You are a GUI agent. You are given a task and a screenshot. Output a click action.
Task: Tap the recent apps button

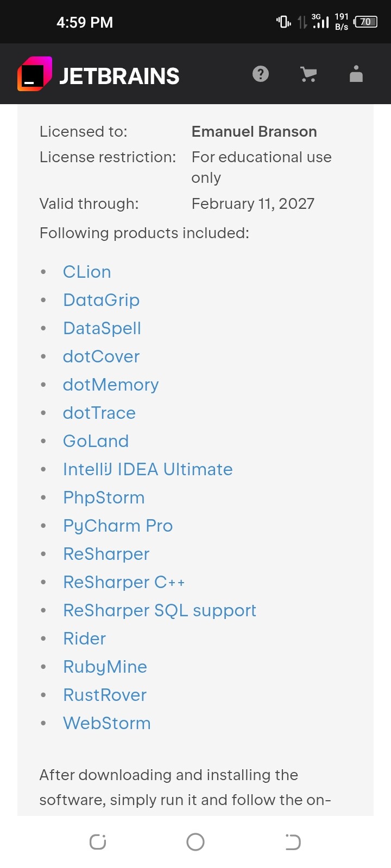(98, 842)
